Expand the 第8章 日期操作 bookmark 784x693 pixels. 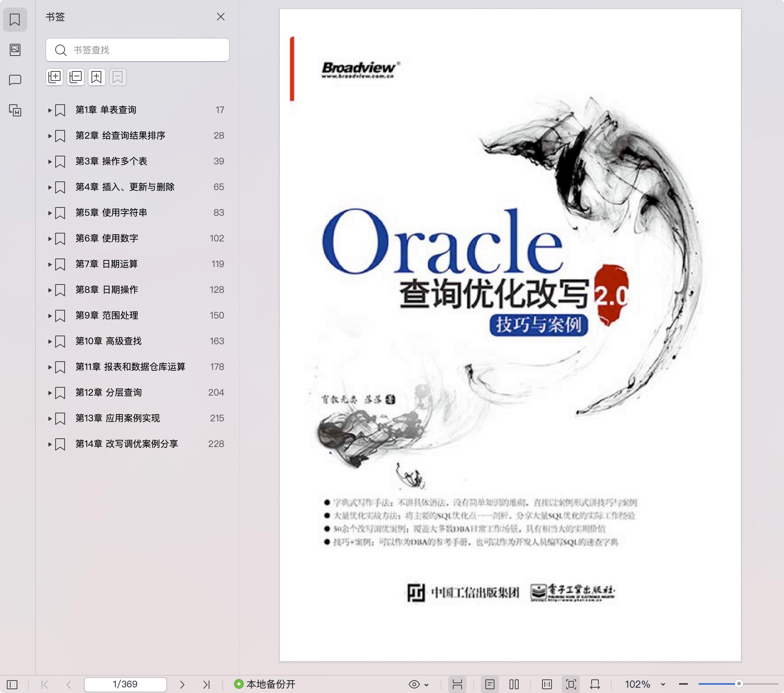point(50,290)
